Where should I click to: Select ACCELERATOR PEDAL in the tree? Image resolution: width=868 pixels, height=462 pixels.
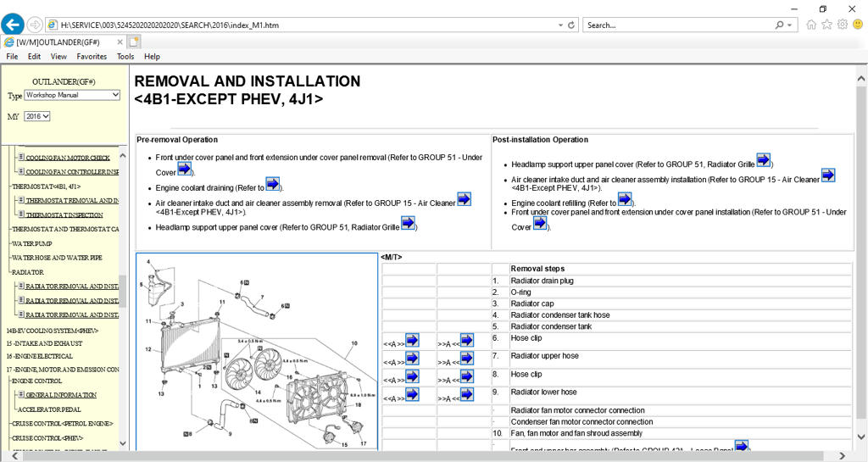[x=49, y=409]
